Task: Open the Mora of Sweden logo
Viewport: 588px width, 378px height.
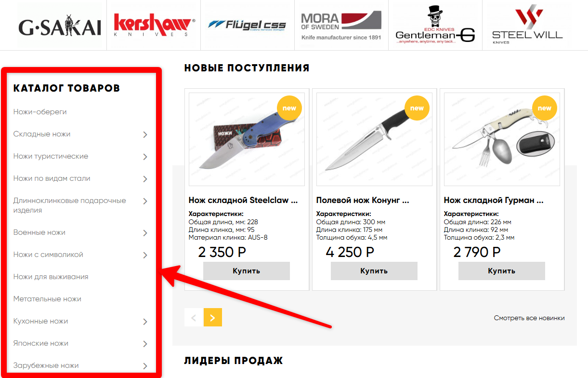Action: point(341,26)
